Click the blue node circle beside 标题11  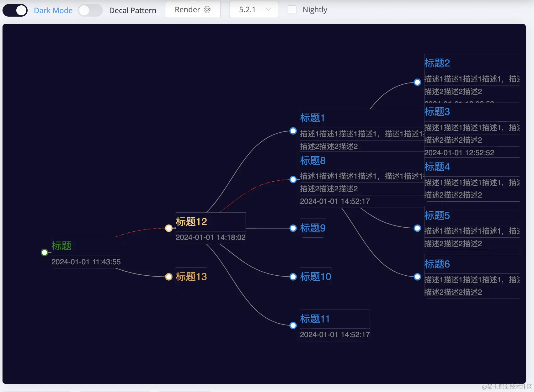pyautogui.click(x=293, y=325)
